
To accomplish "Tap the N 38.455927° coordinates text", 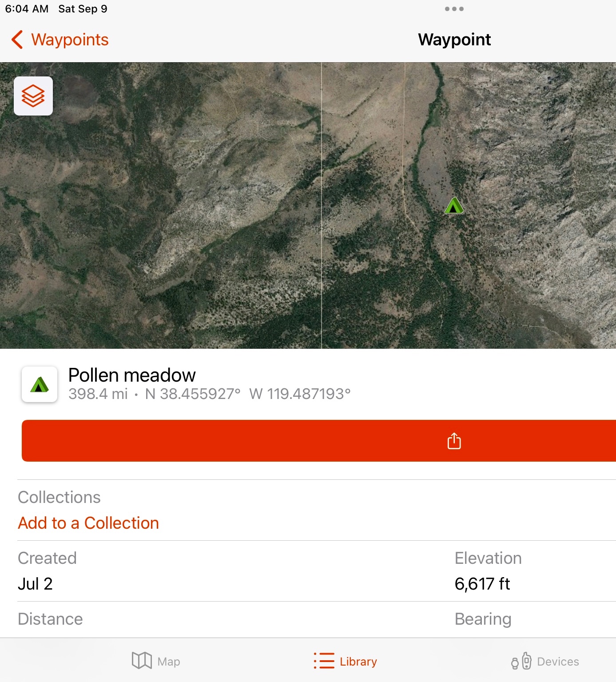I will [x=193, y=394].
